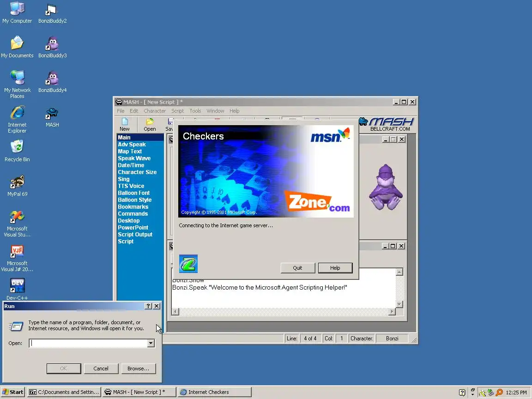Click the Help button in Checkers dialog

pos(335,268)
